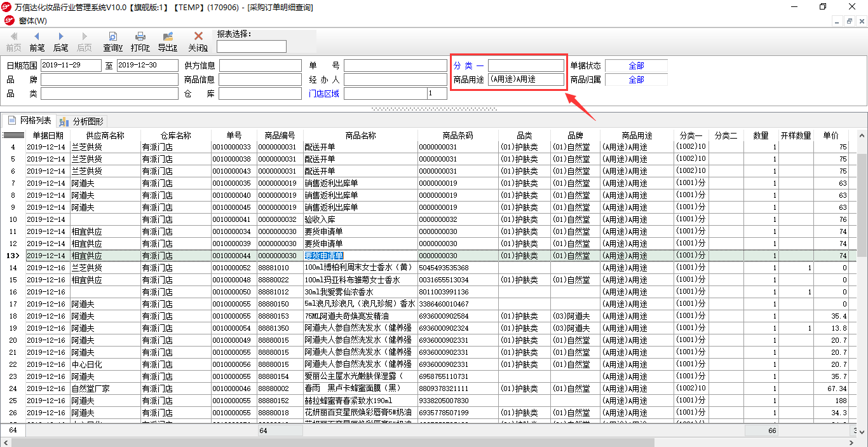This screenshot has height=447, width=868.
Task: Click order number 0010000046 cell
Action: point(234,389)
